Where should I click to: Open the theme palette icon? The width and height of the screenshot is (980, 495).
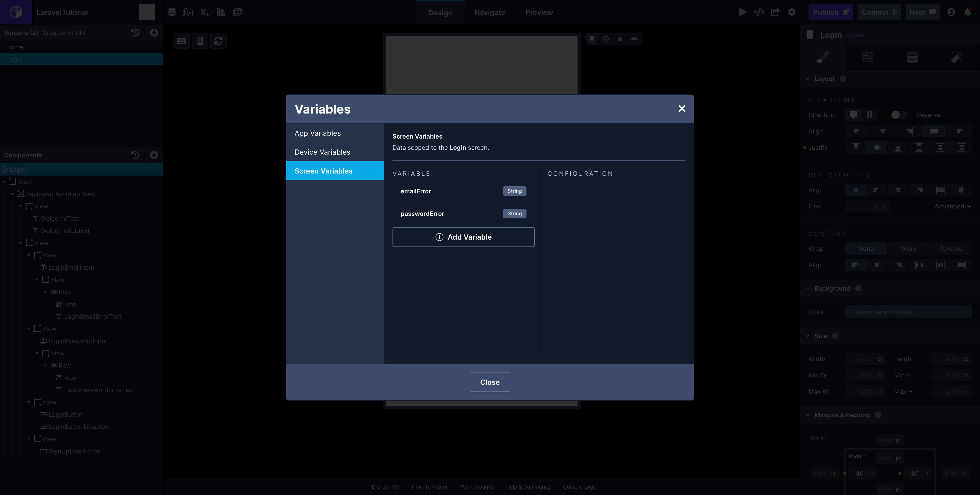(x=221, y=12)
